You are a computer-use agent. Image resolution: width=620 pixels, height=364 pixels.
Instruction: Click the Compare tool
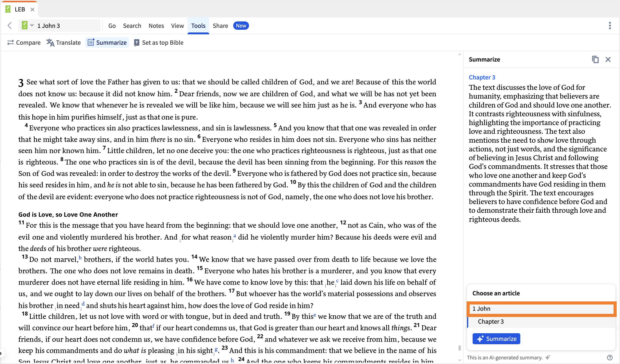pyautogui.click(x=24, y=42)
